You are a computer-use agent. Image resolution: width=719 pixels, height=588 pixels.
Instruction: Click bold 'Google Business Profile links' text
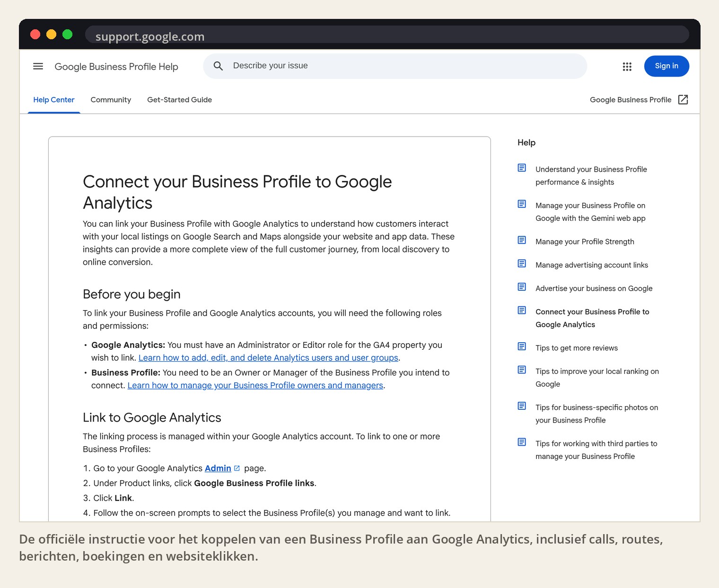click(x=254, y=483)
